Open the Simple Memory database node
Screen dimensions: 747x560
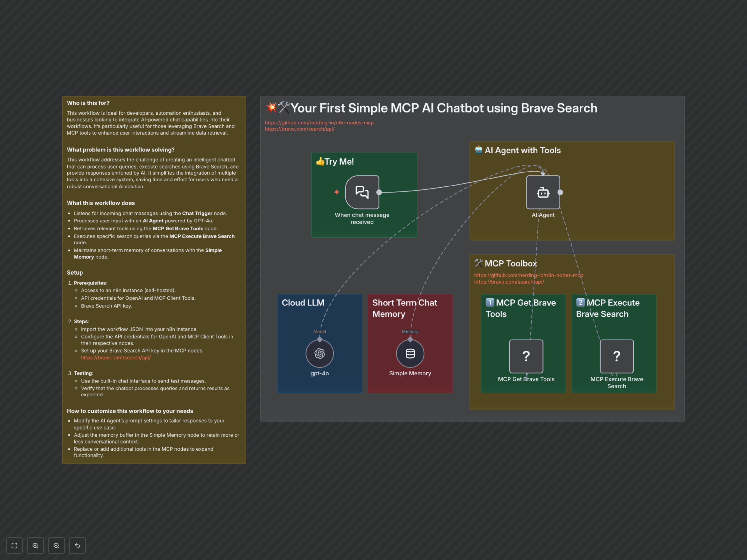pos(410,353)
